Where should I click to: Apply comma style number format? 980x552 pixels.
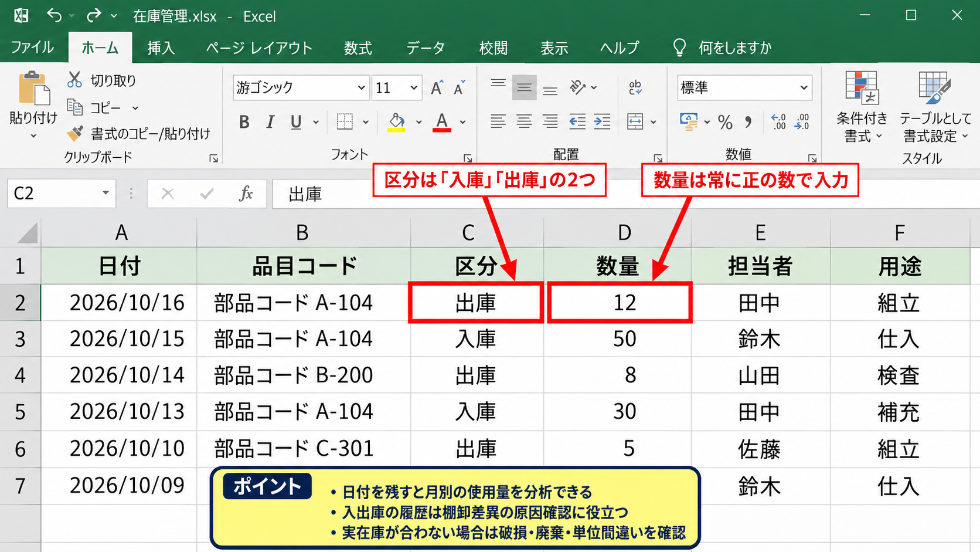748,122
